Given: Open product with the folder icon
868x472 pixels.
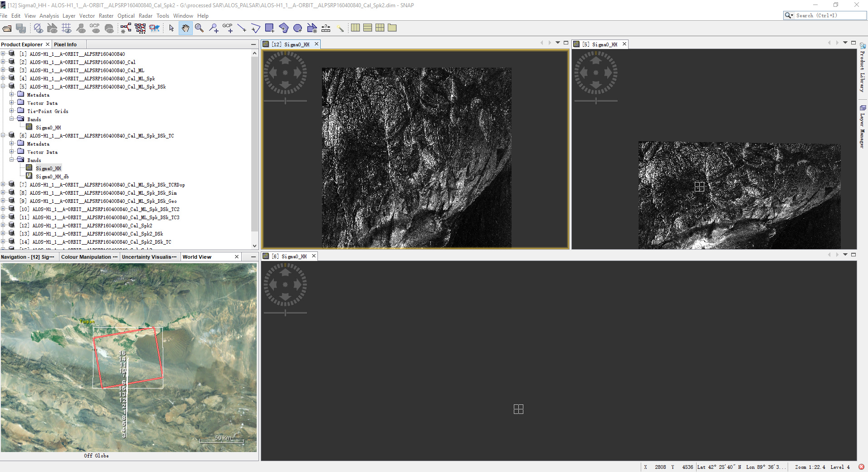Looking at the screenshot, I should pyautogui.click(x=7, y=29).
